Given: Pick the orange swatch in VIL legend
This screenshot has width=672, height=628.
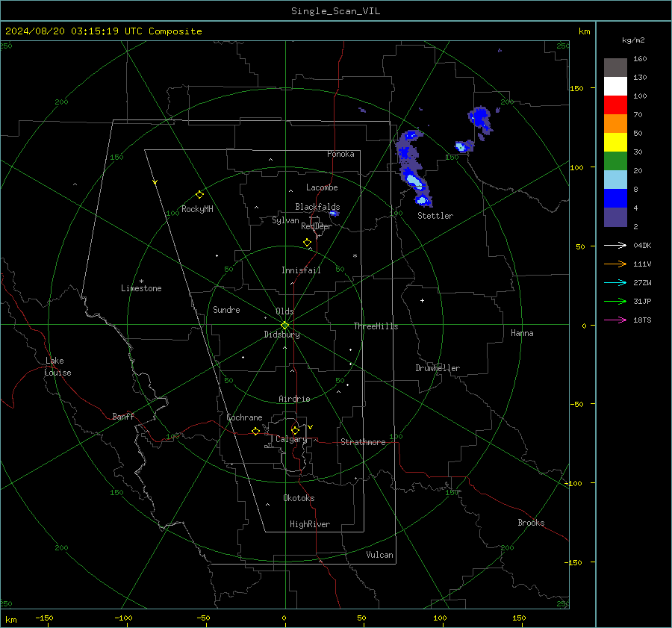Looking at the screenshot, I should click(x=615, y=124).
